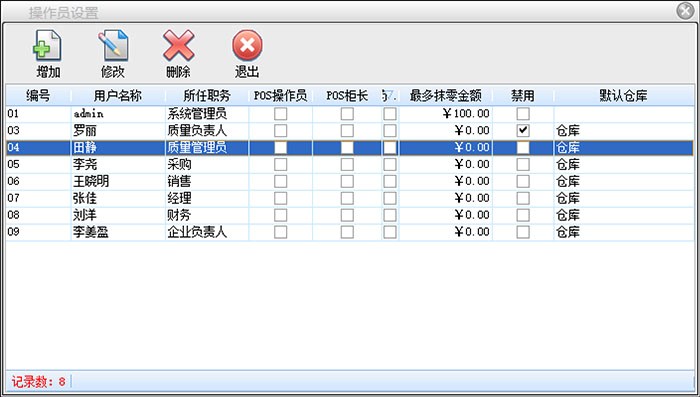
Task: Toggle POS柜长 checkbox for 王晓明
Action: [347, 182]
